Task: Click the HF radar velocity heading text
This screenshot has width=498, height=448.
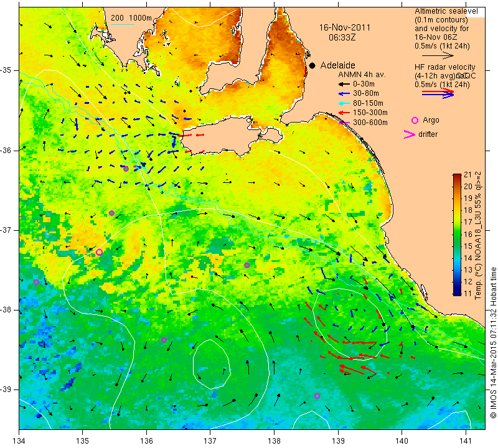Action: 444,67
